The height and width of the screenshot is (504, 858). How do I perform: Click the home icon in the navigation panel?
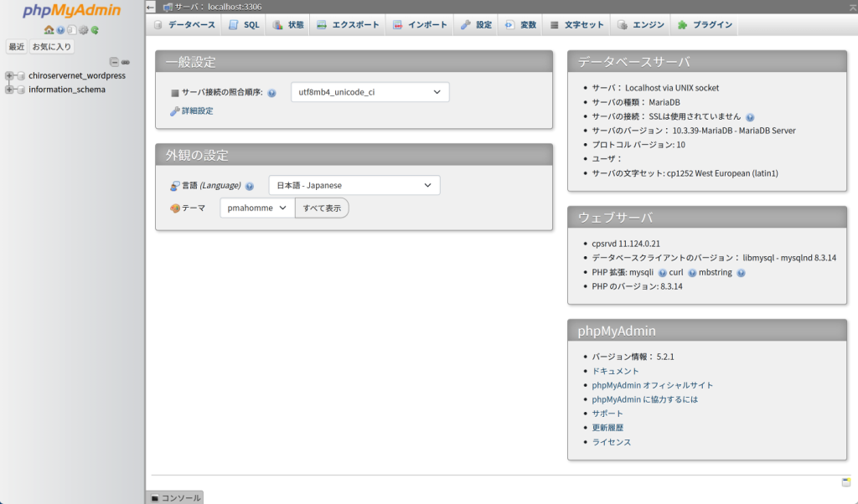pos(49,30)
